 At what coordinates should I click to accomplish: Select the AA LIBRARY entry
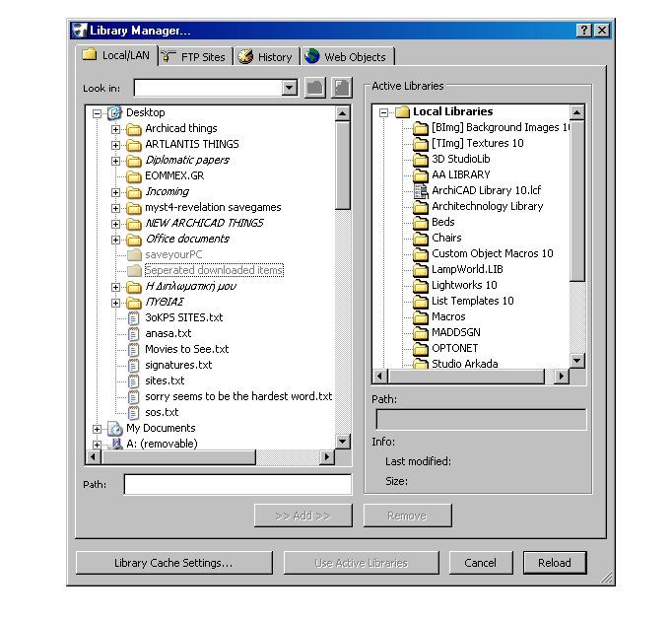pyautogui.click(x=461, y=174)
